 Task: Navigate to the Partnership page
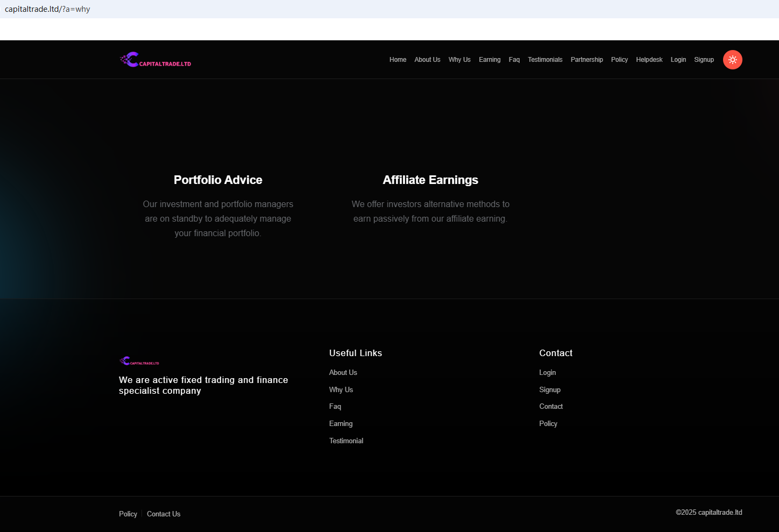(x=586, y=60)
